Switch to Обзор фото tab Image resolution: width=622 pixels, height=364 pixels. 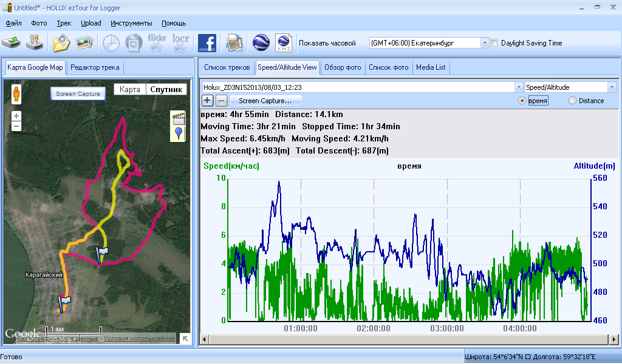[343, 67]
